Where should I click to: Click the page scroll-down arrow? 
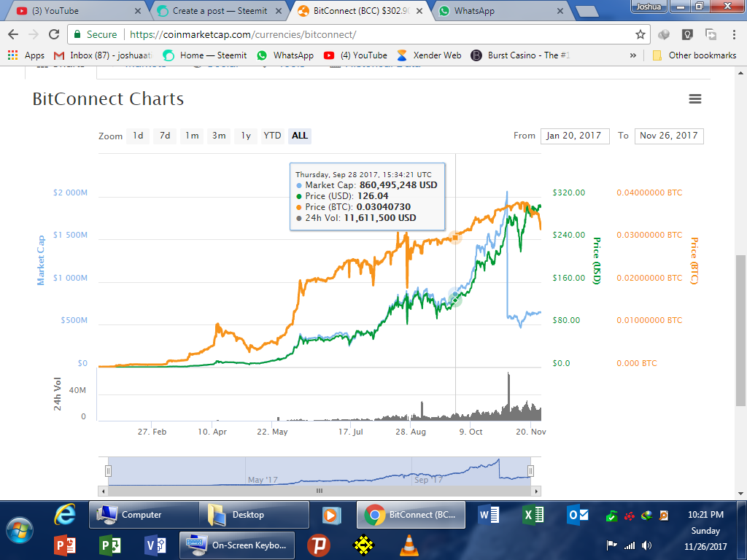tap(740, 494)
